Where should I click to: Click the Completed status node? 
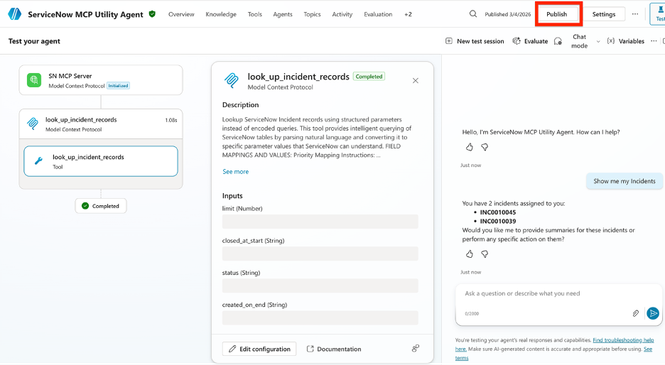[101, 206]
